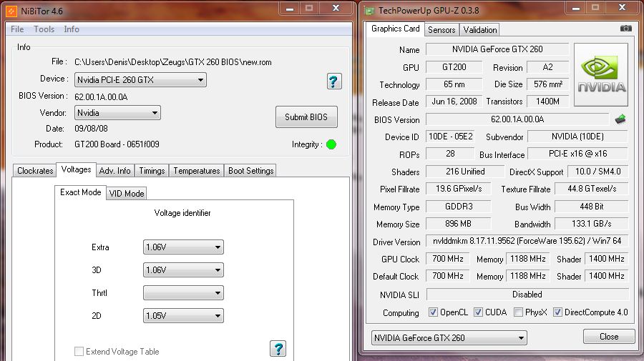This screenshot has height=361, width=644.
Task: Click the date 09/08/08 text
Action: tap(91, 129)
